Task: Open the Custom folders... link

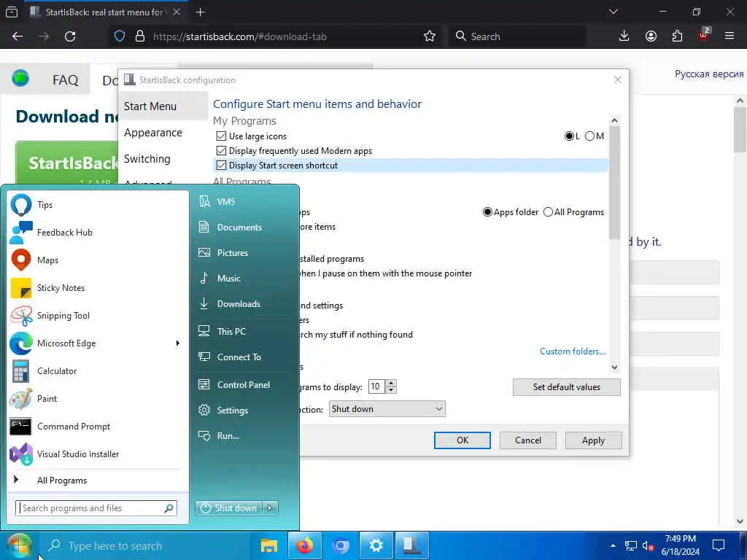Action: (x=573, y=351)
